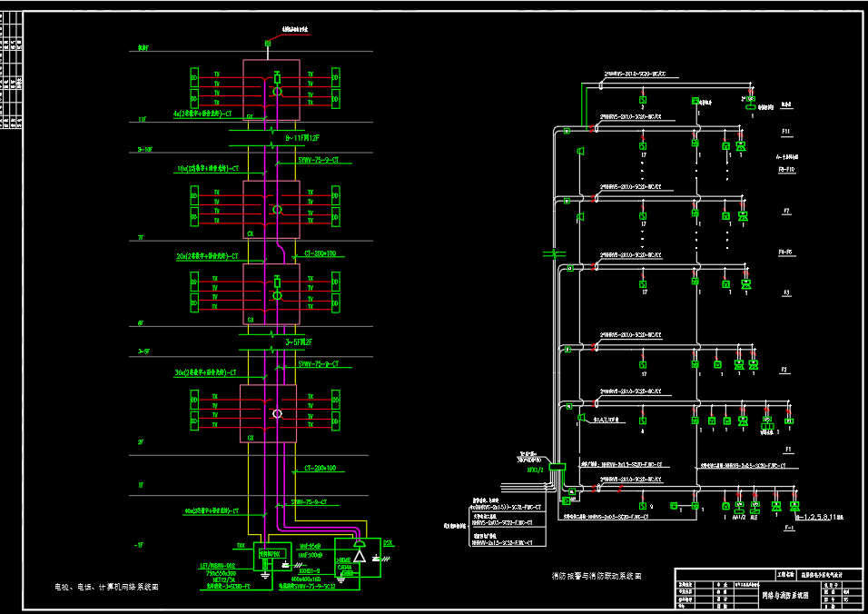Viewport: 868px width, 614px height.
Task: Click the '11F' floor label on left diagram
Action: tap(143, 119)
